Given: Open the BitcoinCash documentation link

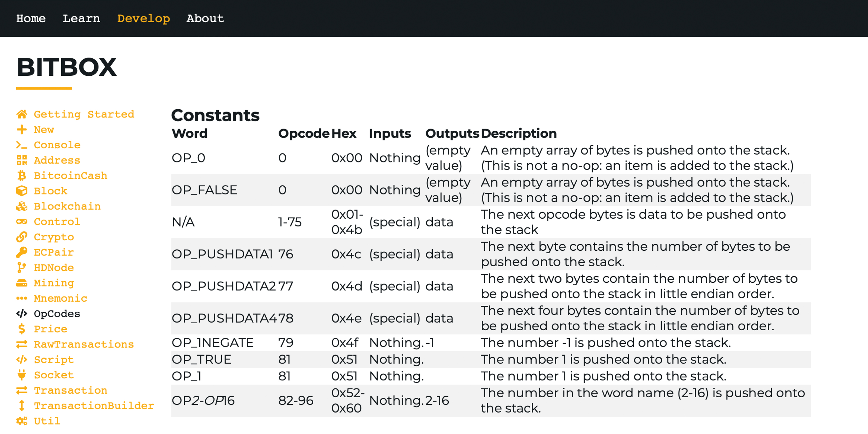Looking at the screenshot, I should 71,175.
